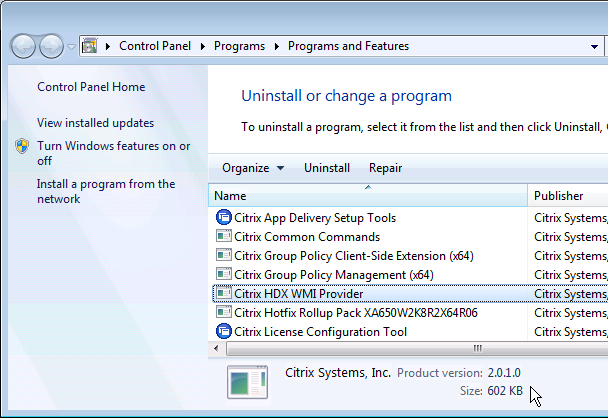Click the Citrix Group Policy Management icon
This screenshot has height=418, width=608.
[x=224, y=274]
